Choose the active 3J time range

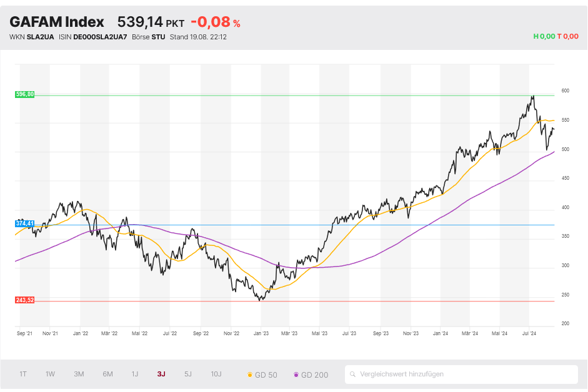pos(161,374)
